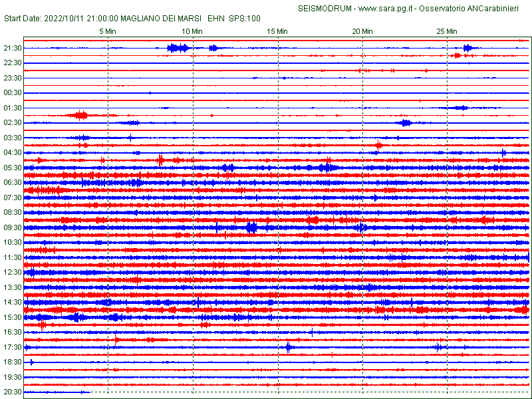
Task: Select the 08:30 row time label
Action: (x=13, y=212)
